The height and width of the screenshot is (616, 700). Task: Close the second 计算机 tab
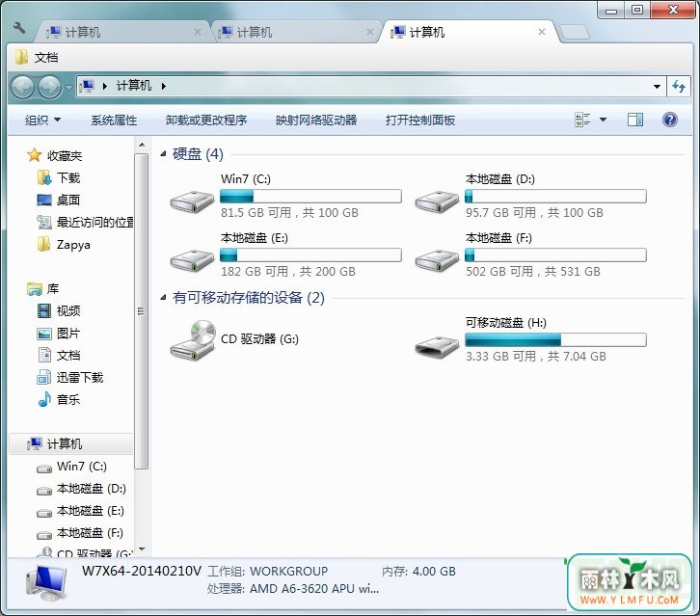(x=369, y=32)
